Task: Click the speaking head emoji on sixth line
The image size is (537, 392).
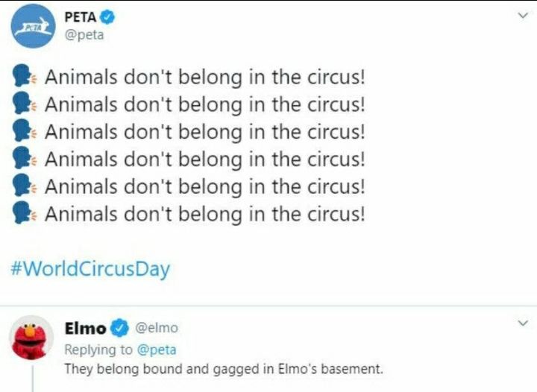Action: (x=25, y=215)
